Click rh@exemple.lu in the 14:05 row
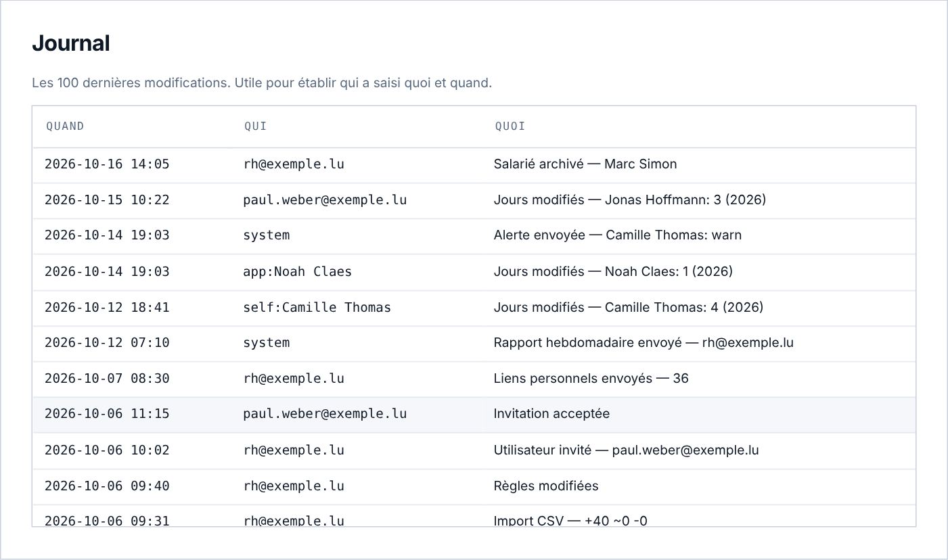The height and width of the screenshot is (560, 948). [294, 164]
